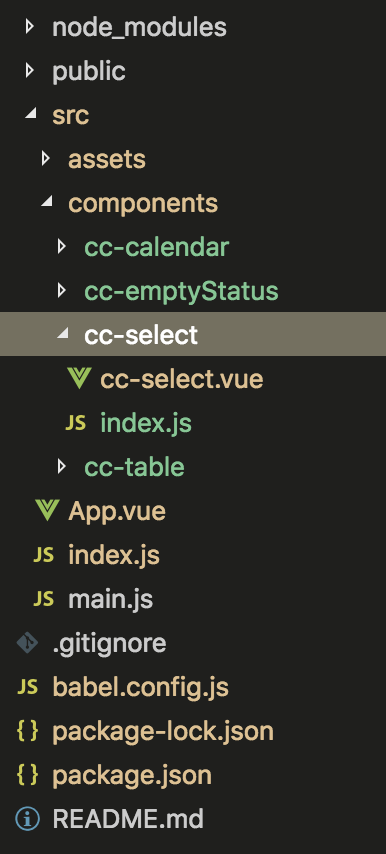Click the Vue icon next to App.vue
Screen dimensions: 386x854
pos(47,511)
